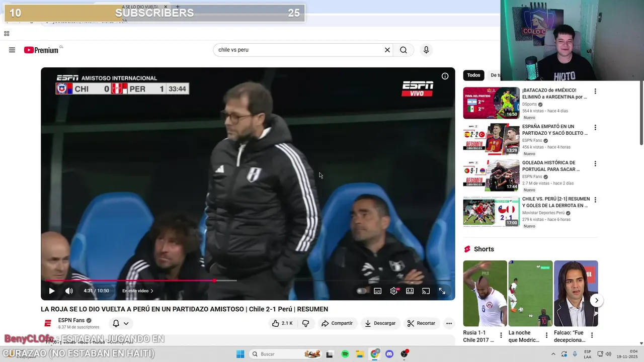Open ESP LAA keyboard language switcher

(x=588, y=354)
